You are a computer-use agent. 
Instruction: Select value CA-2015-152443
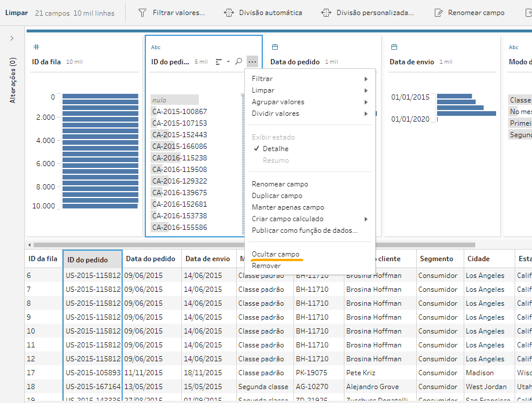click(x=179, y=135)
